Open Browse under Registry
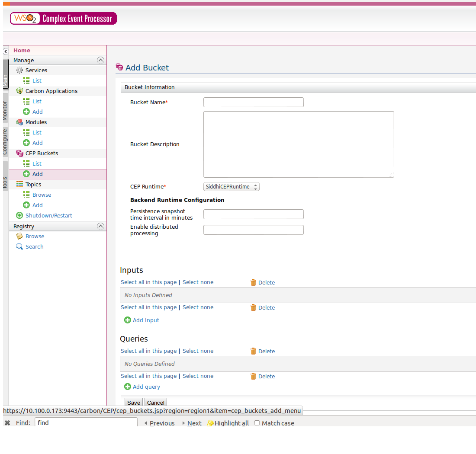Screen dimensions: 476x454 (x=35, y=236)
